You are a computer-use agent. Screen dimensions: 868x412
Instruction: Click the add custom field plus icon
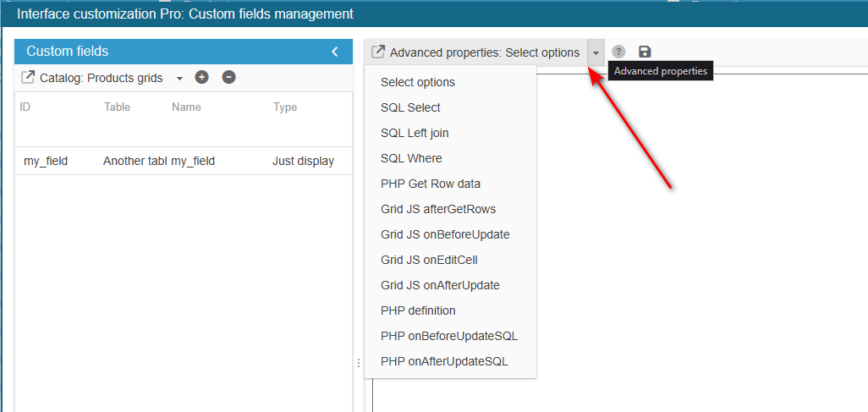(201, 78)
